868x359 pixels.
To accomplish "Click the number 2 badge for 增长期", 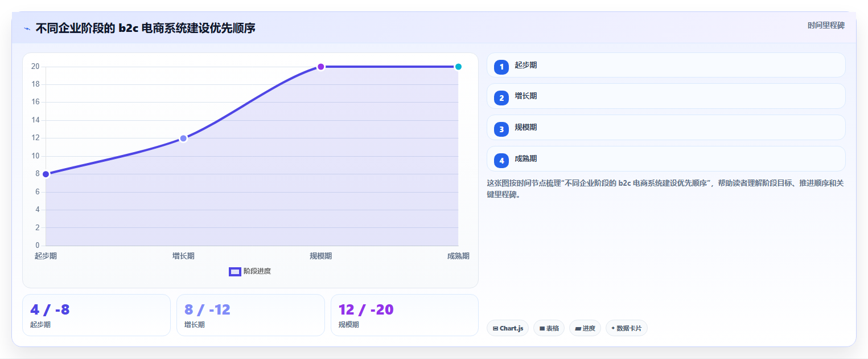I will pos(501,98).
